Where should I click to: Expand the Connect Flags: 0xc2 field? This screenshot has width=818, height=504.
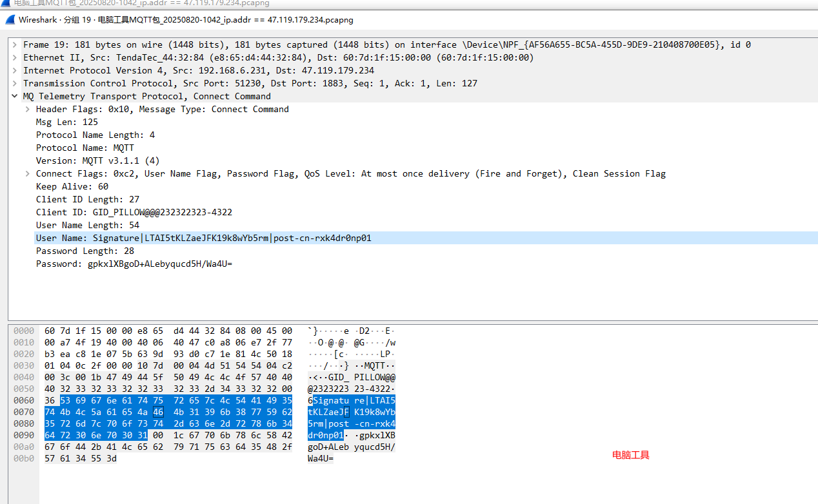pyautogui.click(x=28, y=174)
